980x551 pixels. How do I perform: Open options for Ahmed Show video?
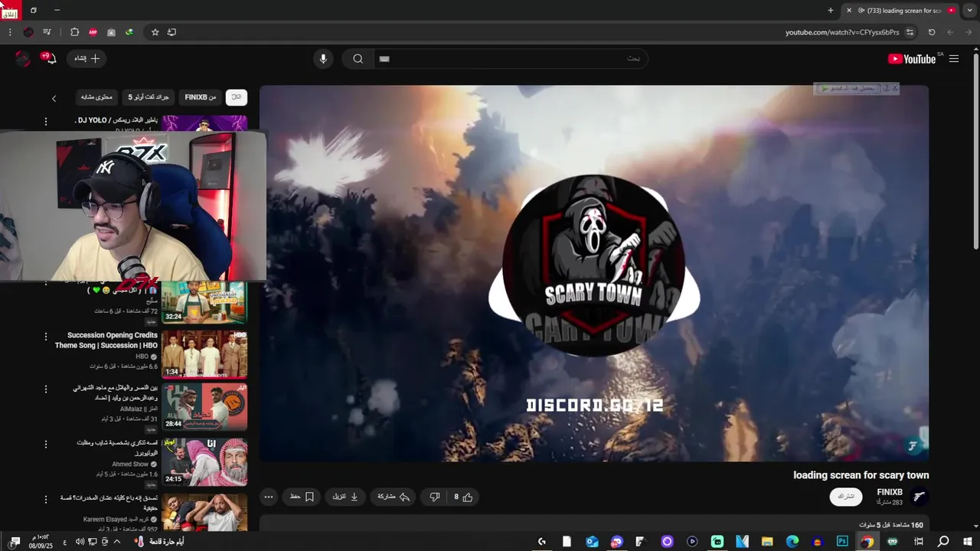click(45, 444)
